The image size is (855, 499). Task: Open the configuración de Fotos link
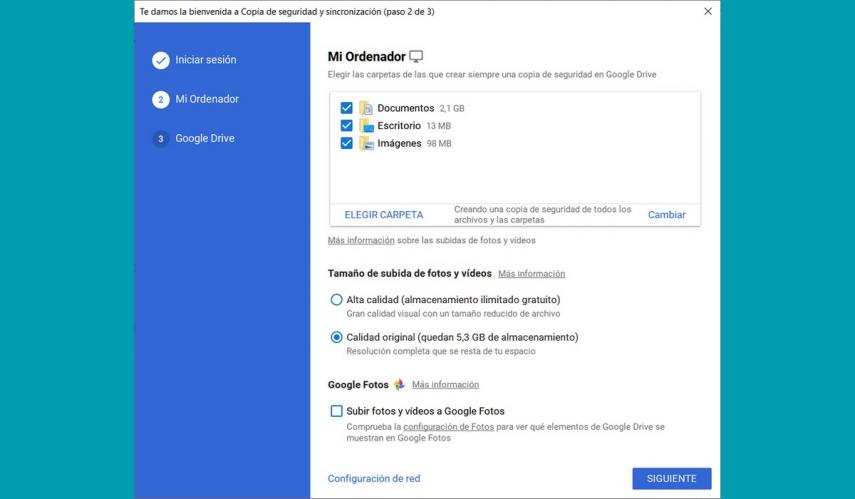pyautogui.click(x=449, y=427)
